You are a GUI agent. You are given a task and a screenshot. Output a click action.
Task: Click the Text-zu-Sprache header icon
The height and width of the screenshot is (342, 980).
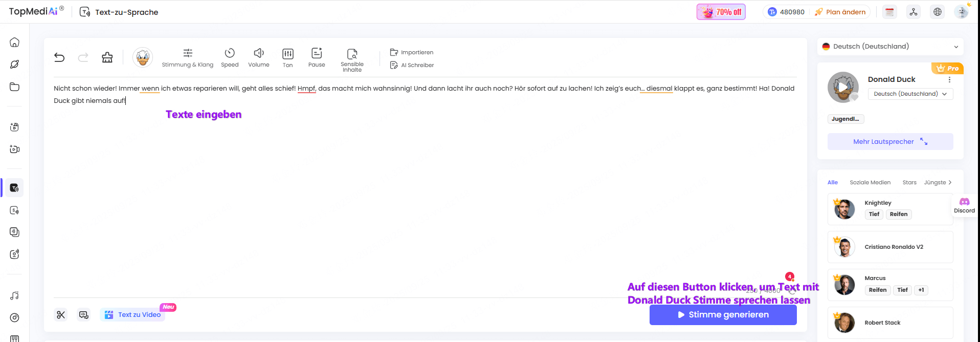(x=85, y=12)
